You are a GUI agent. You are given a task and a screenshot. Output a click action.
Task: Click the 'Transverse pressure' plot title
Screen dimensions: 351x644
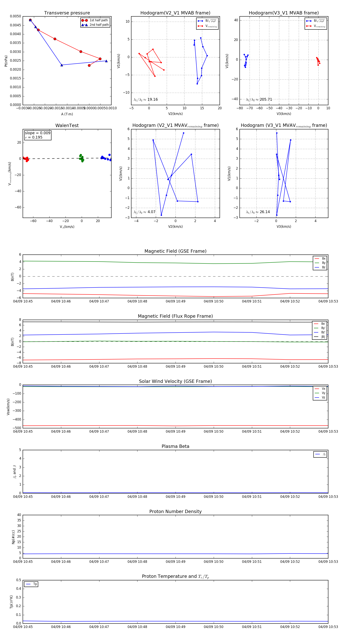[67, 13]
